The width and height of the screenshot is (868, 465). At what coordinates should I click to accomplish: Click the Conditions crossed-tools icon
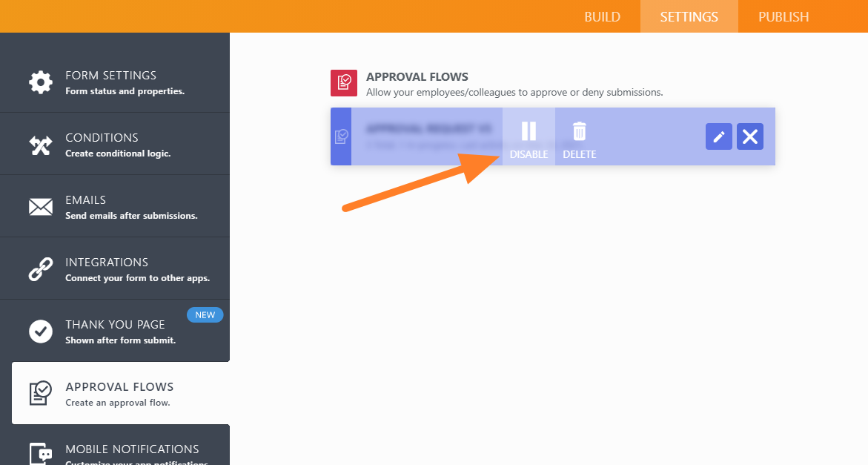tap(41, 145)
